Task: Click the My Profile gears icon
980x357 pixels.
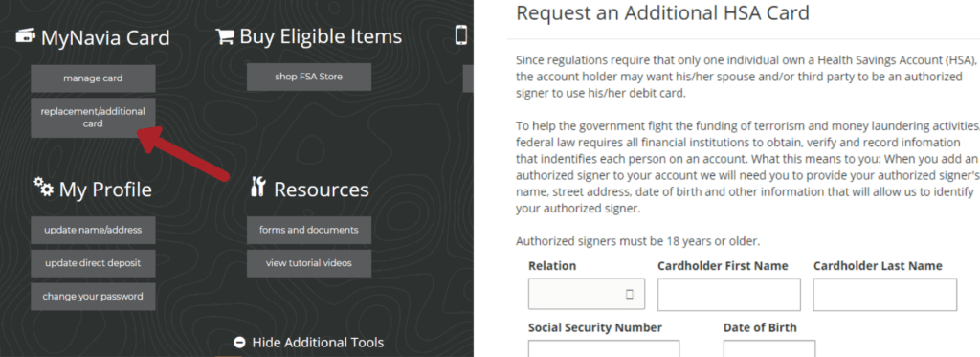Action: [x=44, y=187]
